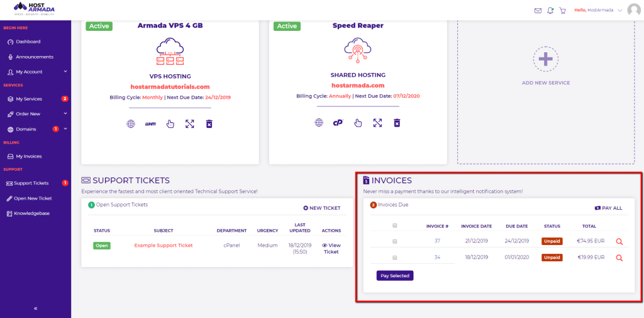Click View Ticket action link
The width and height of the screenshot is (644, 318).
331,249
